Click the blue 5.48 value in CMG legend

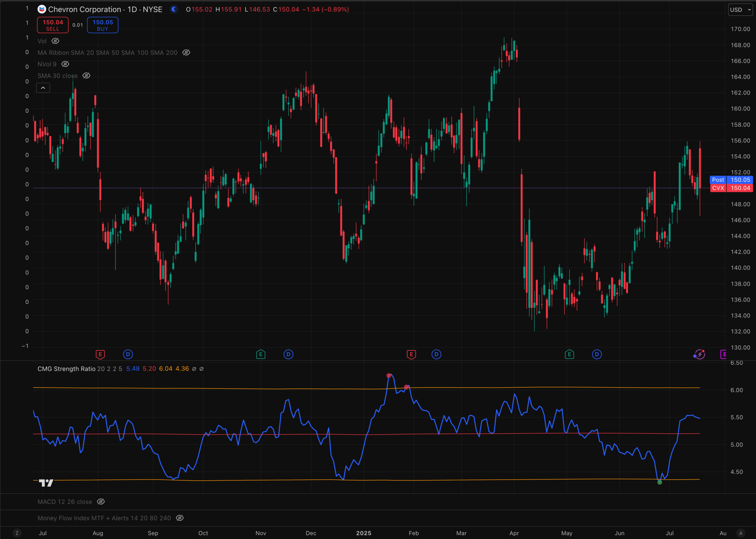[x=133, y=369]
